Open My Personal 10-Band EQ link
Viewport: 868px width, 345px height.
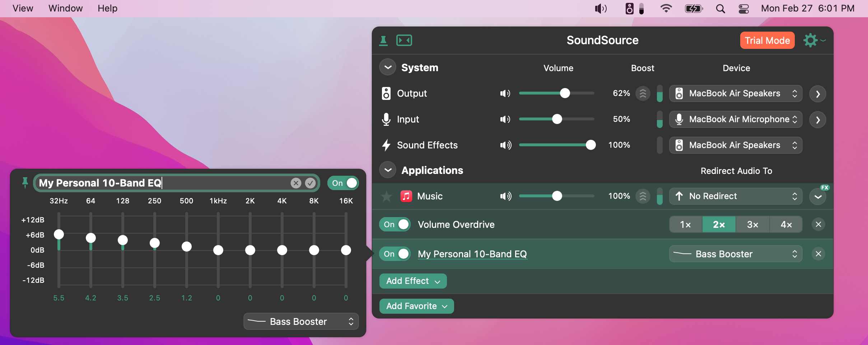click(x=472, y=254)
